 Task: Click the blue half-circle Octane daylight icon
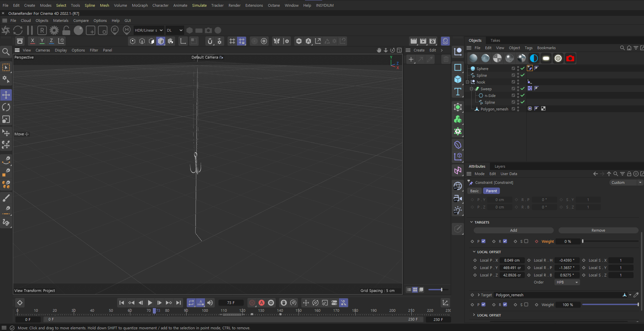(x=534, y=58)
